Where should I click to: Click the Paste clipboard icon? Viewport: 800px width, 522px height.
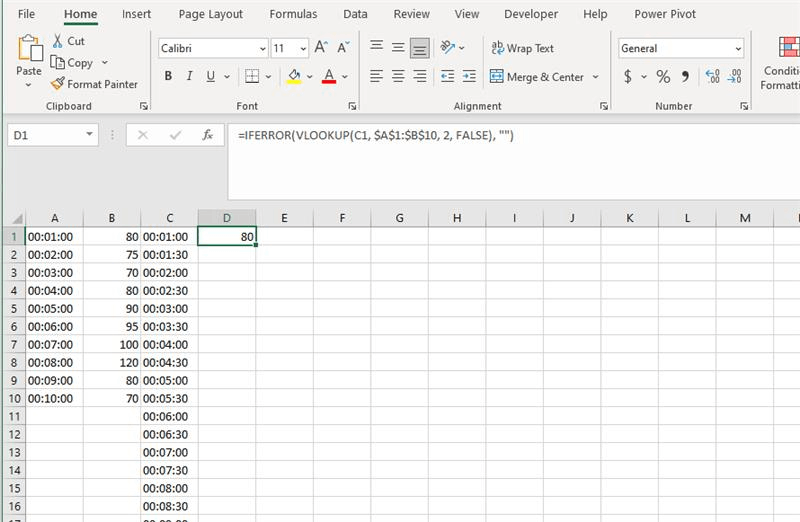(30, 48)
